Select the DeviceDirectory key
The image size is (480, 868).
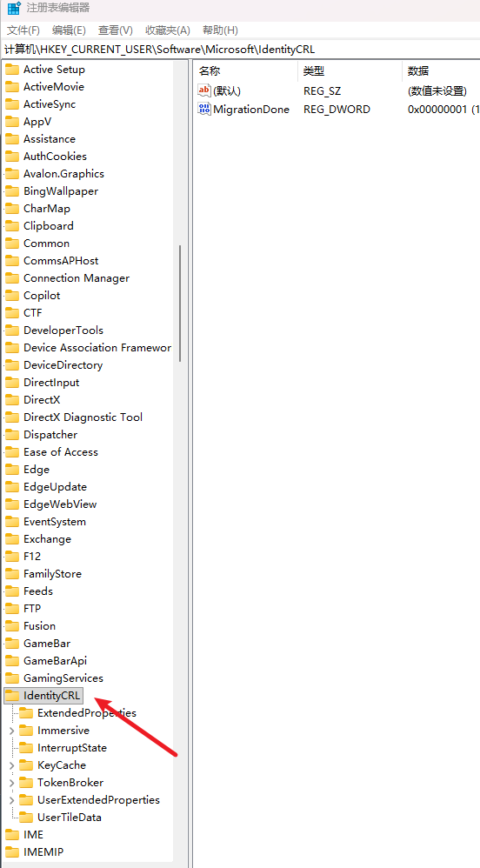[63, 365]
